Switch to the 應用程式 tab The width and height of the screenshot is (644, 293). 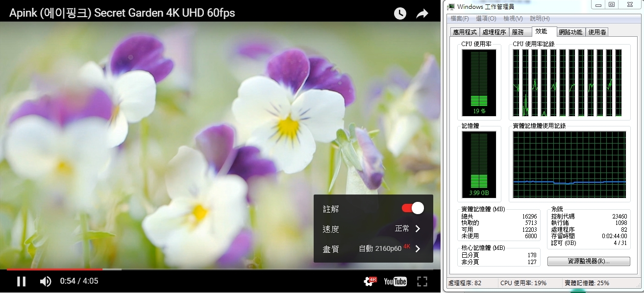465,32
